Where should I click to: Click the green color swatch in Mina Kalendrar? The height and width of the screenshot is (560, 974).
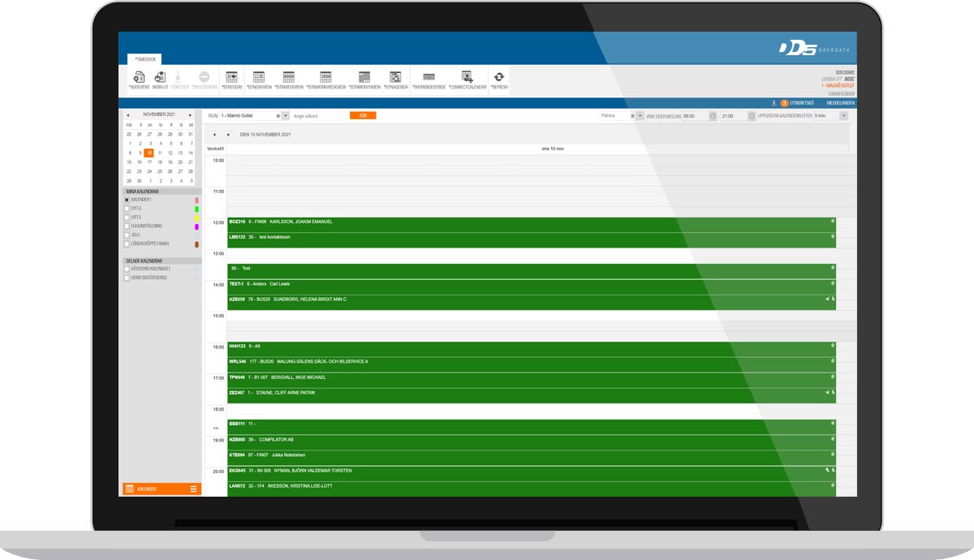point(197,209)
